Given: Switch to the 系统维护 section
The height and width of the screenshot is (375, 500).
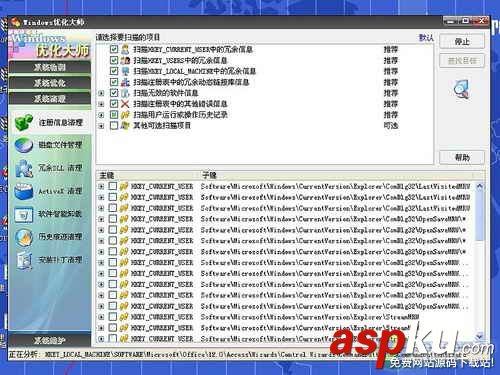Looking at the screenshot, I should coord(50,340).
